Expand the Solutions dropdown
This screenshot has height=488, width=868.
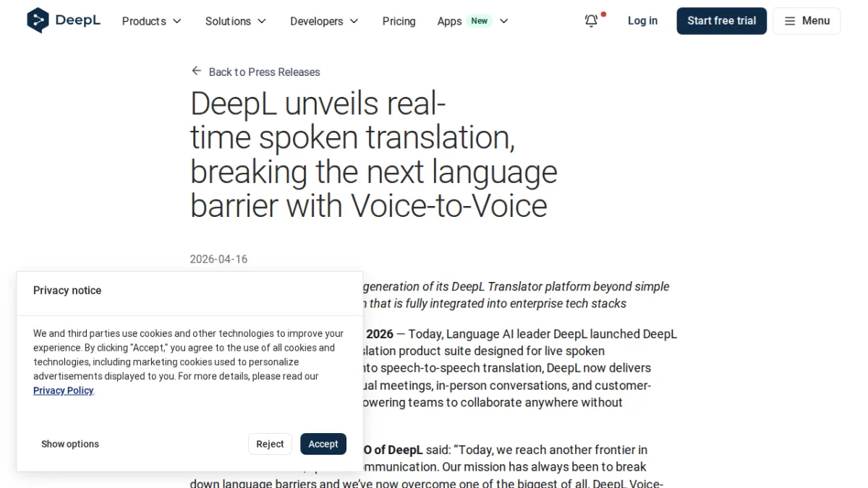coord(236,21)
